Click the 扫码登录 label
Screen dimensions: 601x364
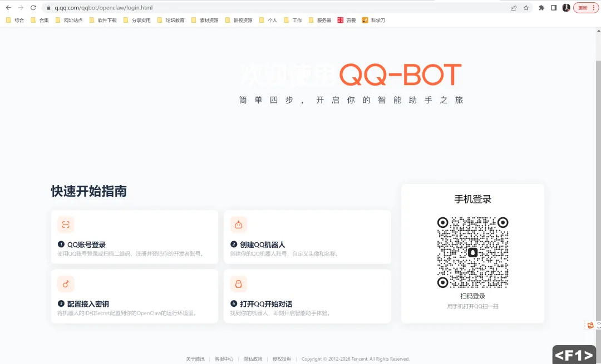point(472,296)
